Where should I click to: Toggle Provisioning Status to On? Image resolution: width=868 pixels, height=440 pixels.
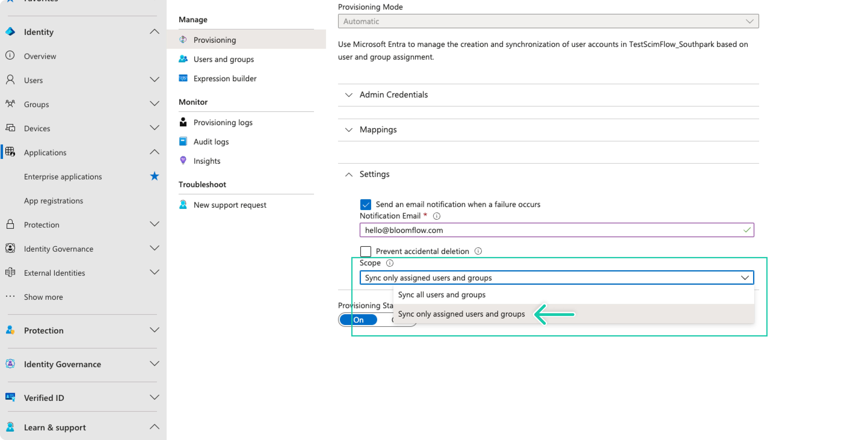[358, 320]
